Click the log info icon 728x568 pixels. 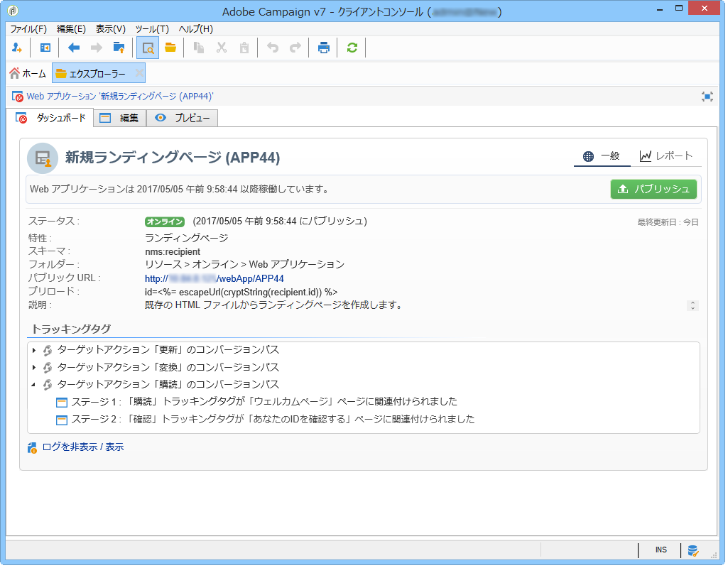point(32,448)
